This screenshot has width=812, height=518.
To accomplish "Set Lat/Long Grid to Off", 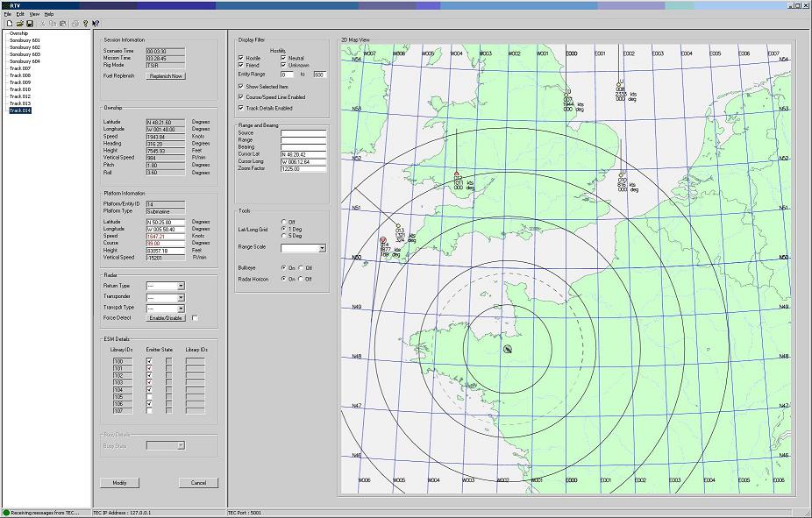I will 284,222.
